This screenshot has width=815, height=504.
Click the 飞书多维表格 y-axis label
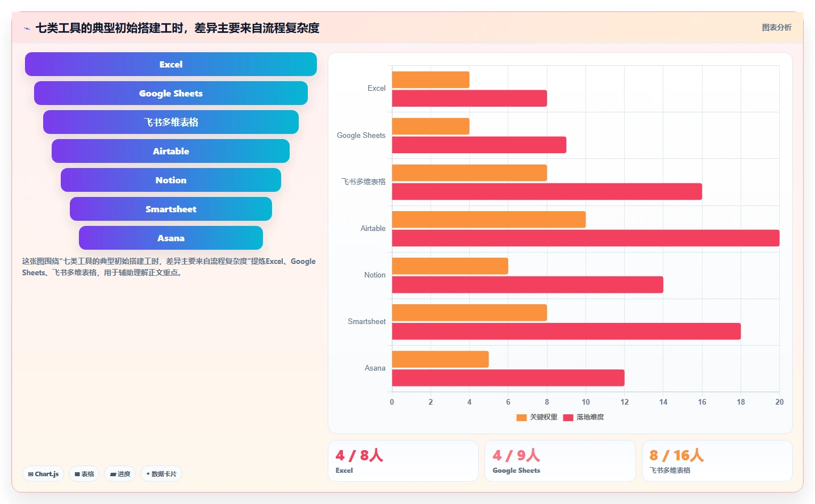coord(363,182)
